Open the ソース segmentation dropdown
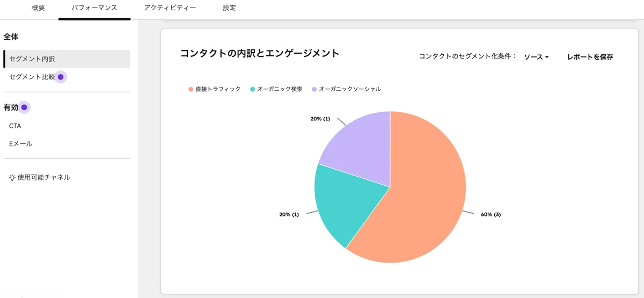 tap(536, 57)
